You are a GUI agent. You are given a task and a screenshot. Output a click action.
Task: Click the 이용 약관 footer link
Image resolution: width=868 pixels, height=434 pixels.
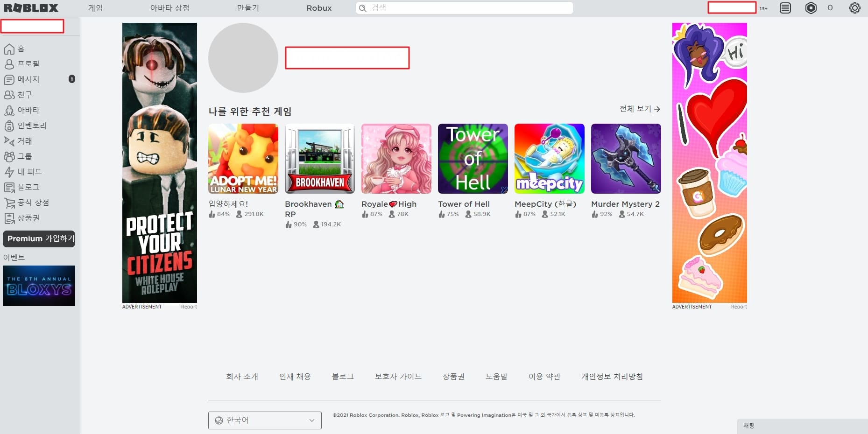(x=544, y=377)
